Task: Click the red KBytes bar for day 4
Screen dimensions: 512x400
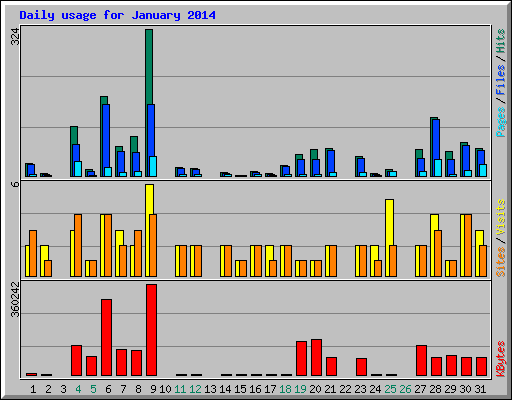Action: [76, 361]
